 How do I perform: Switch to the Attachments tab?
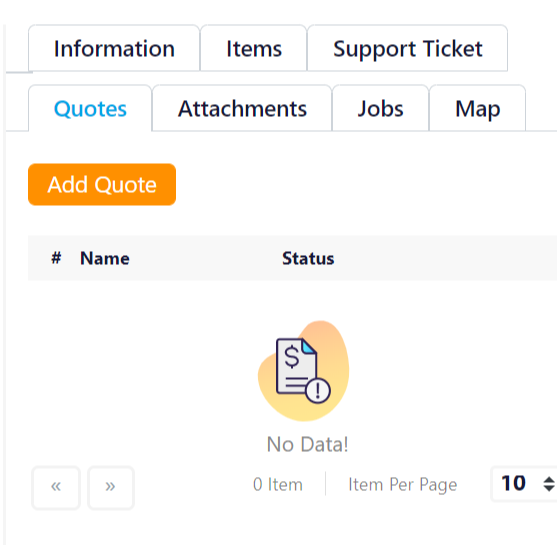coord(242,108)
